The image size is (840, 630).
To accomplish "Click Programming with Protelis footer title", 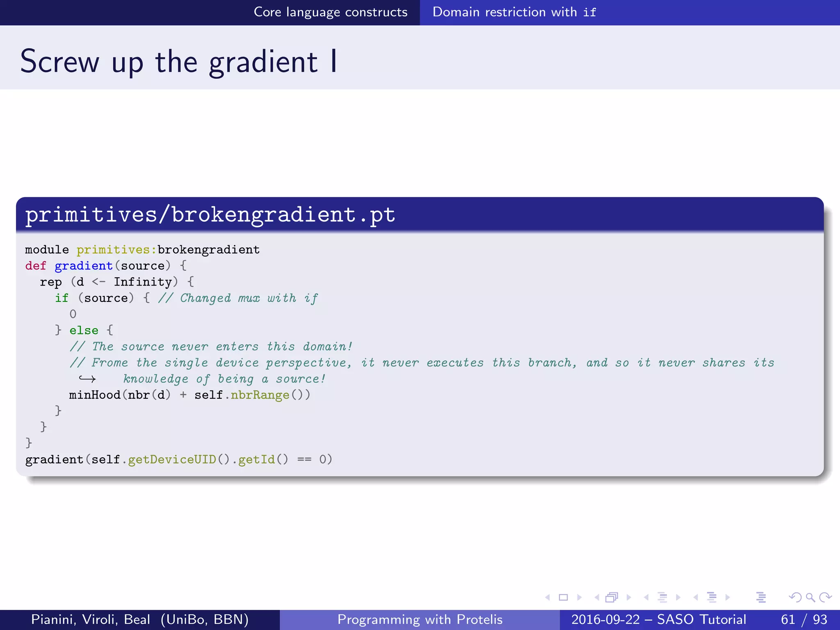I will click(x=420, y=620).
